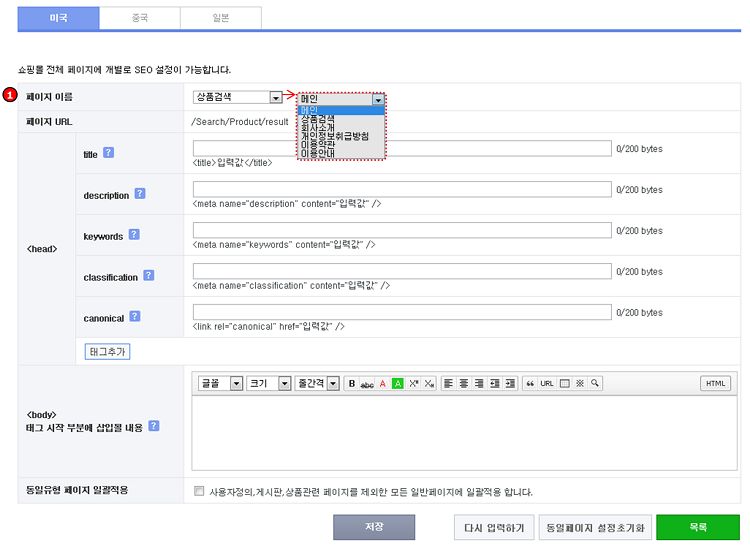Open the help icon next to title

109,153
